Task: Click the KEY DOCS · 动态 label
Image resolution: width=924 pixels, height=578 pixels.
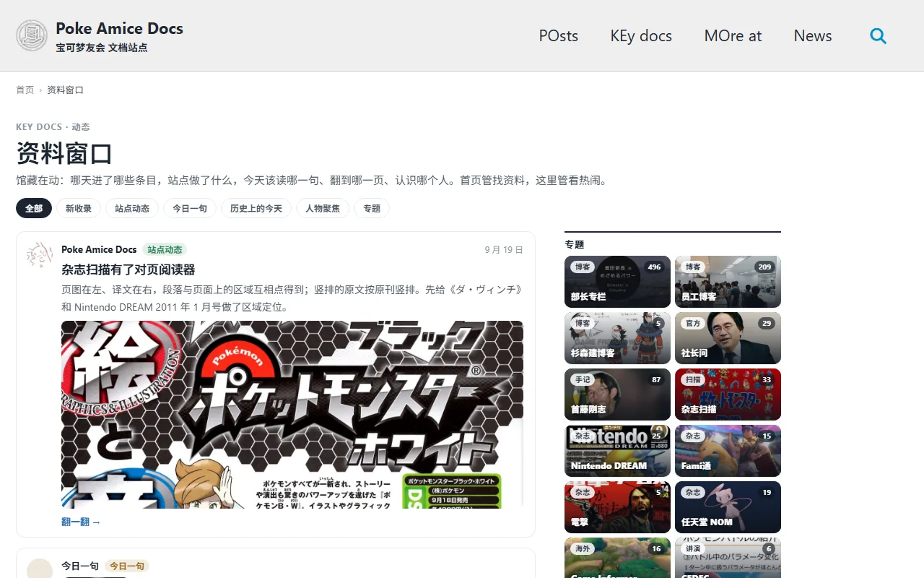Action: click(x=53, y=126)
